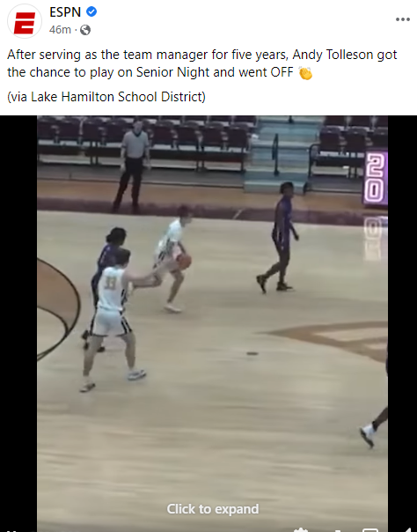
Task: Click the ESPN page name link
Action: 65,12
